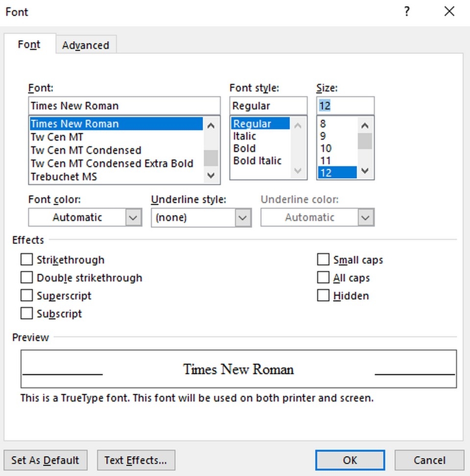Click the Font name input field
This screenshot has width=470, height=476.
124,106
